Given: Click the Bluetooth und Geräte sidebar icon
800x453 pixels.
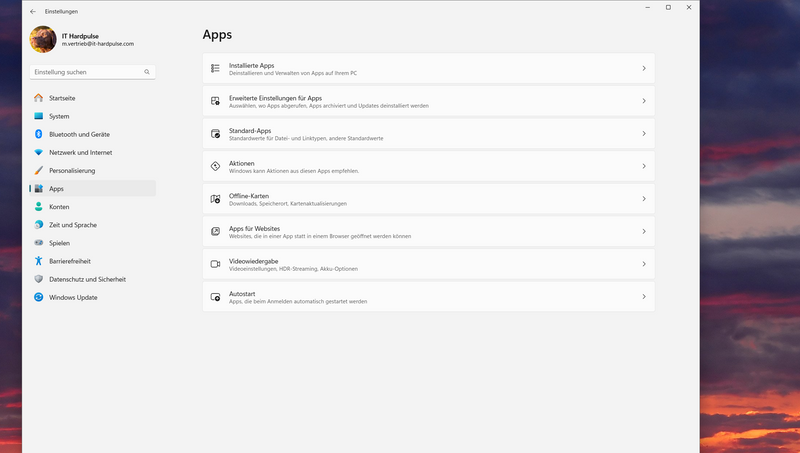Looking at the screenshot, I should (38, 134).
